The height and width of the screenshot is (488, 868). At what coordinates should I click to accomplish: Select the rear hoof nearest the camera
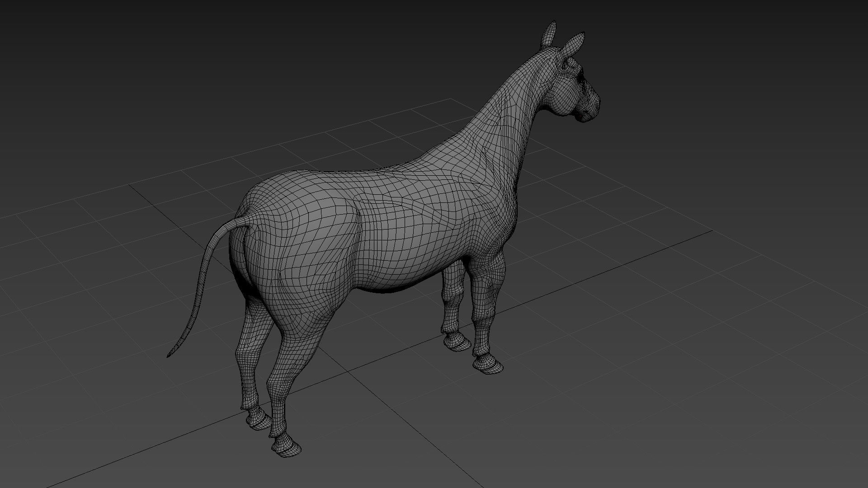tap(286, 446)
